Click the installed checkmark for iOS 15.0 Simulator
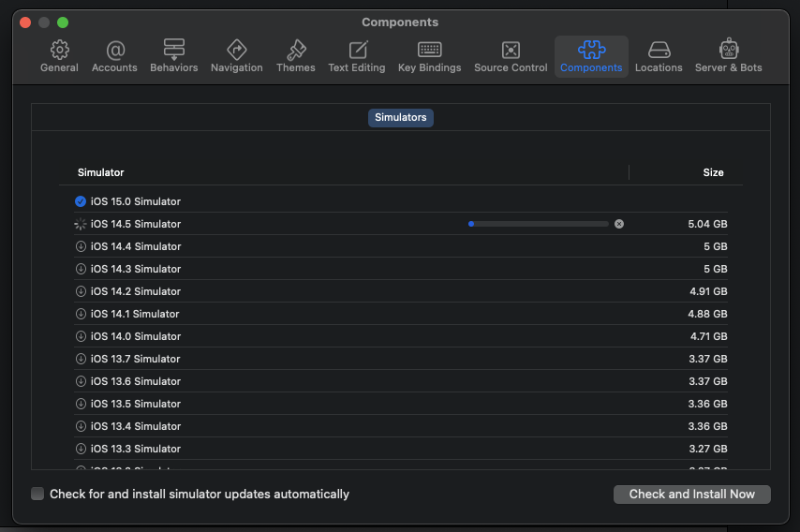 coord(81,201)
